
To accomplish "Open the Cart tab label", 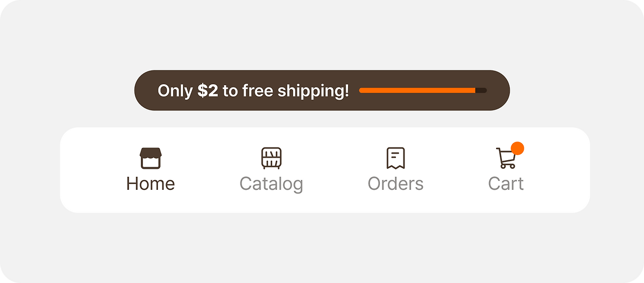I will (x=506, y=183).
